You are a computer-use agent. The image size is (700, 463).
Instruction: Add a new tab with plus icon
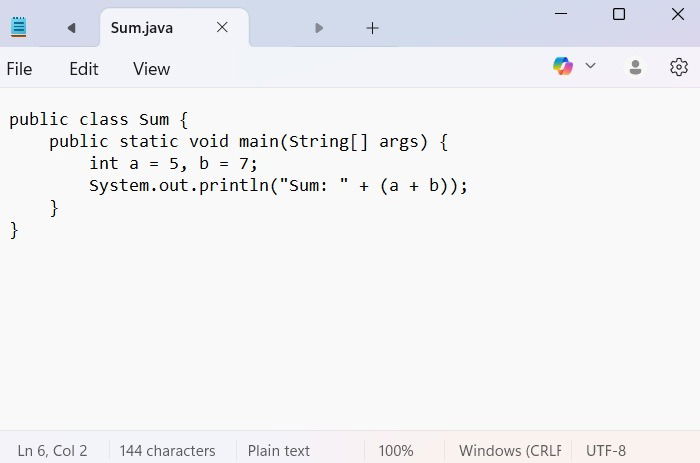pyautogui.click(x=372, y=28)
